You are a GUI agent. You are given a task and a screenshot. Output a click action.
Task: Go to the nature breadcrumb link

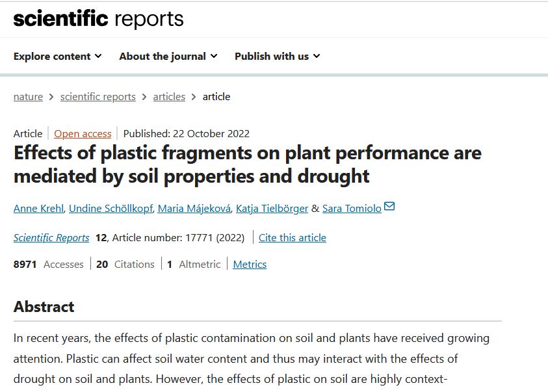click(28, 97)
